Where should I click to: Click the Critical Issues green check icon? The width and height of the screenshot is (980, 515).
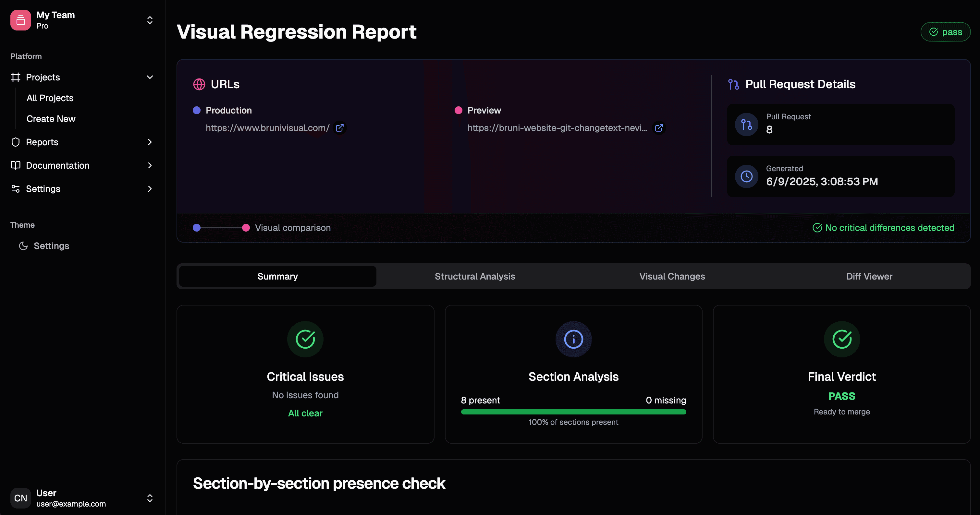coord(305,339)
